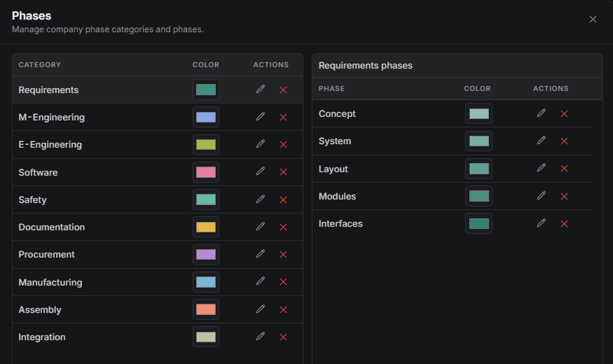Open the Interfaces phase color swatch

point(479,223)
